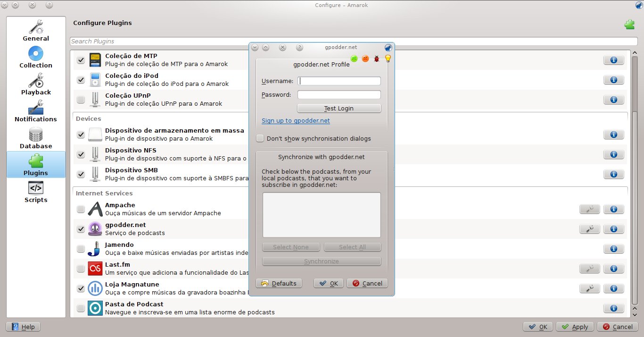This screenshot has width=644, height=337.
Task: Click Cancel in the gpodder.net dialog
Action: (x=367, y=283)
